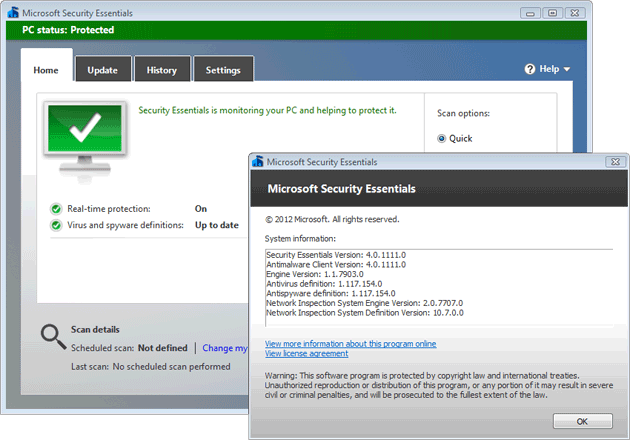Image resolution: width=630 pixels, height=440 pixels.
Task: Select the Home tab
Action: 46,70
